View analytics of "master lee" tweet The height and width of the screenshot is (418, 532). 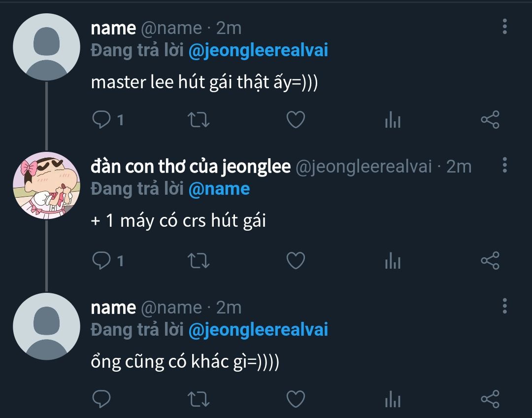coord(393,119)
